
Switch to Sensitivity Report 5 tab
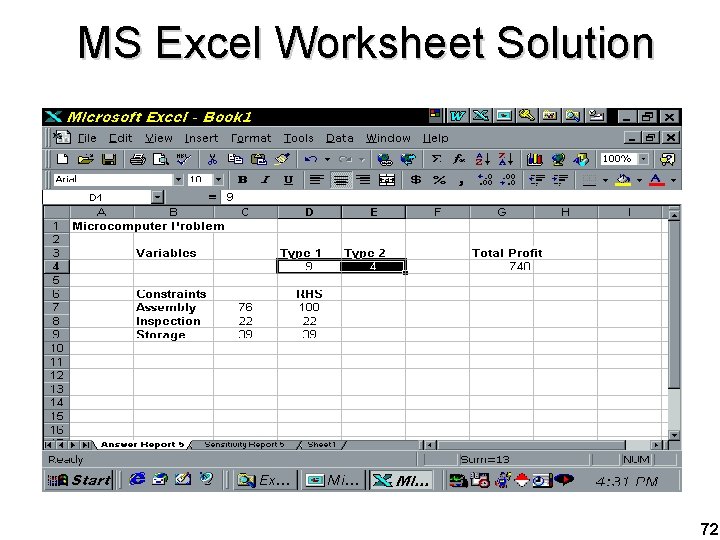[244, 444]
